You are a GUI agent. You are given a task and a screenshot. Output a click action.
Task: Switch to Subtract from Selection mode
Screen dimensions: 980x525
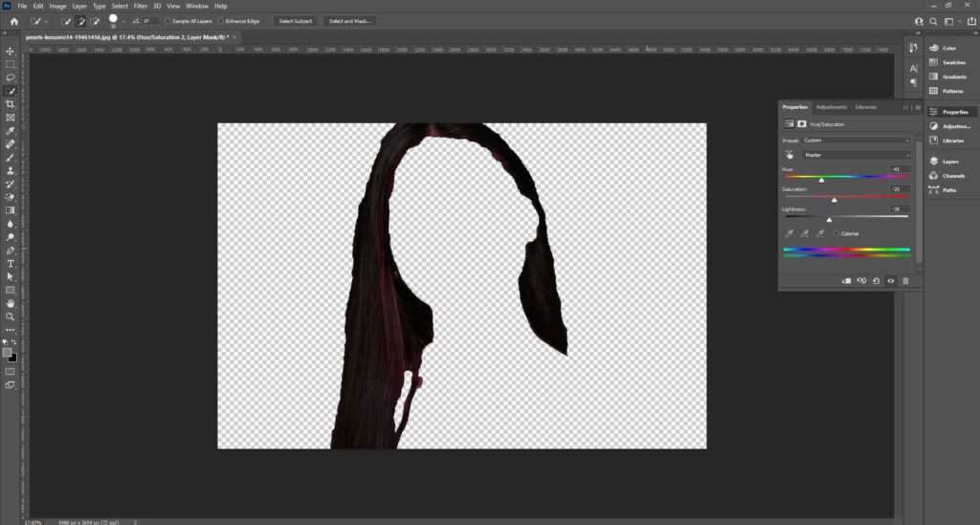click(95, 21)
